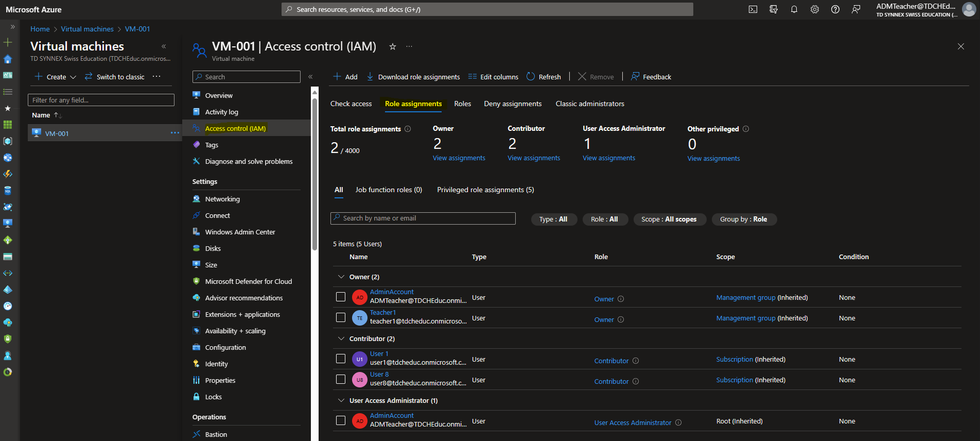Open the Scope : All scopes filter
The height and width of the screenshot is (441, 980).
pos(669,219)
